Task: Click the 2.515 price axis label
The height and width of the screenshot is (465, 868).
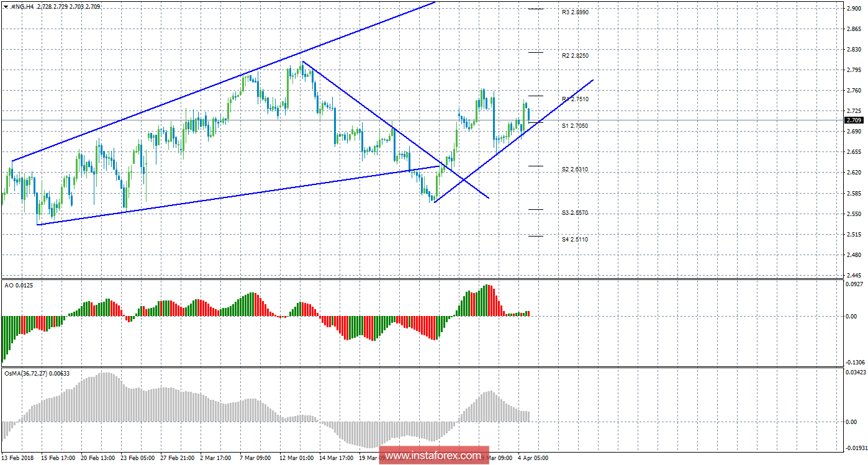Action: tap(854, 235)
